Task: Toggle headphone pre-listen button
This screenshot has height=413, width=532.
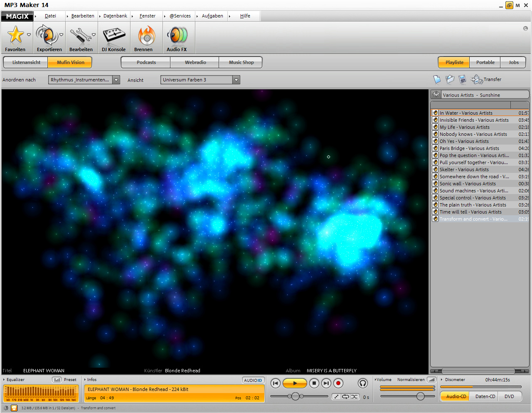Action: pyautogui.click(x=363, y=383)
